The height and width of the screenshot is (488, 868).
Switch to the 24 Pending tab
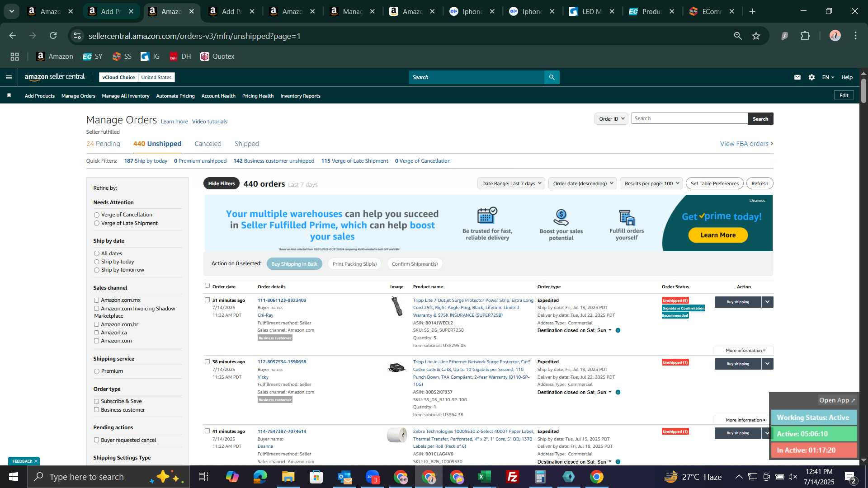click(x=103, y=144)
